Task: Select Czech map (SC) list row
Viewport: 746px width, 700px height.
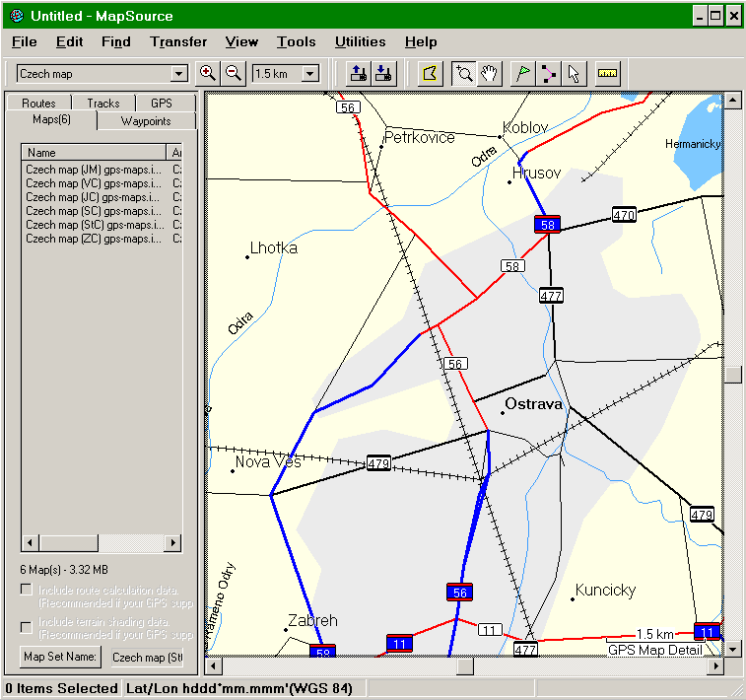Action: point(102,211)
